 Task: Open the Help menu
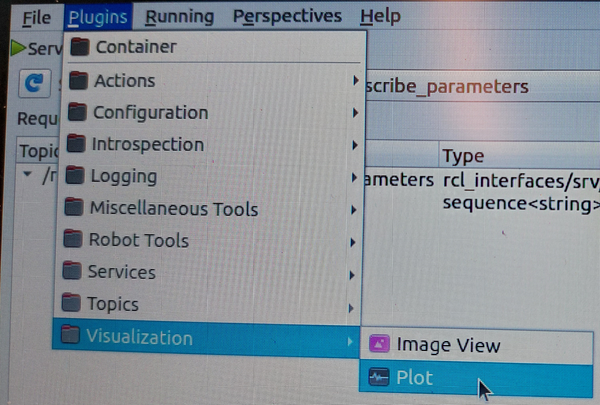(380, 16)
